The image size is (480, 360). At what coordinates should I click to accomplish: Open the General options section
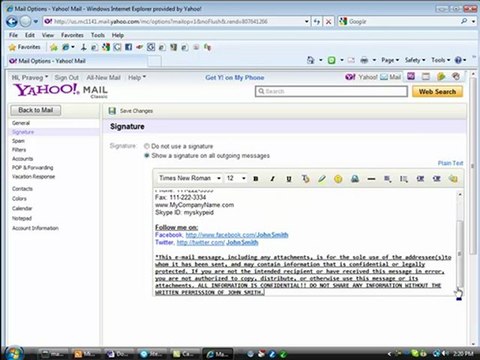coord(21,123)
